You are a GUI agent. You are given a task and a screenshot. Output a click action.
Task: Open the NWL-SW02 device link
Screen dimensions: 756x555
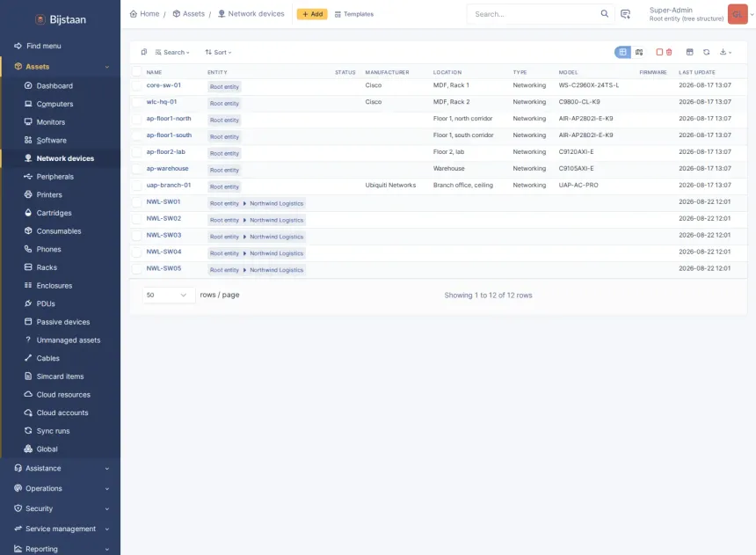[164, 218]
